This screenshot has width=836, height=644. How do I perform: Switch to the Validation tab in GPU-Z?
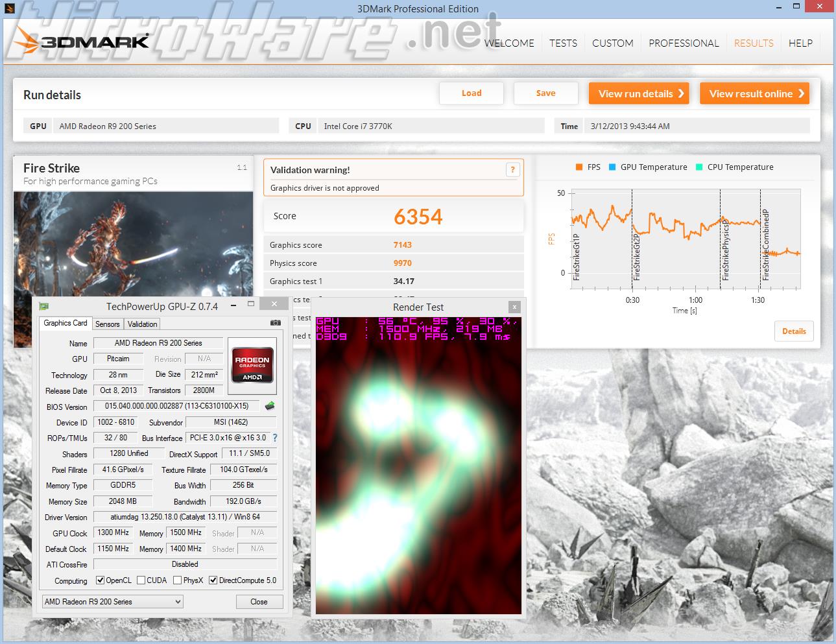pyautogui.click(x=142, y=324)
